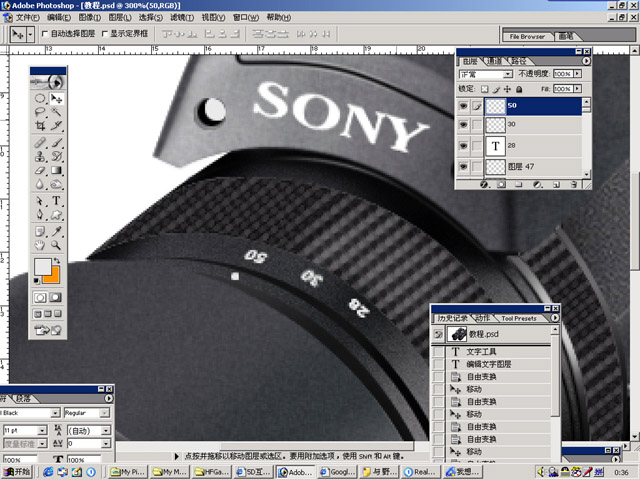Switch to Google taskbar window
The height and width of the screenshot is (480, 640).
pos(337,472)
